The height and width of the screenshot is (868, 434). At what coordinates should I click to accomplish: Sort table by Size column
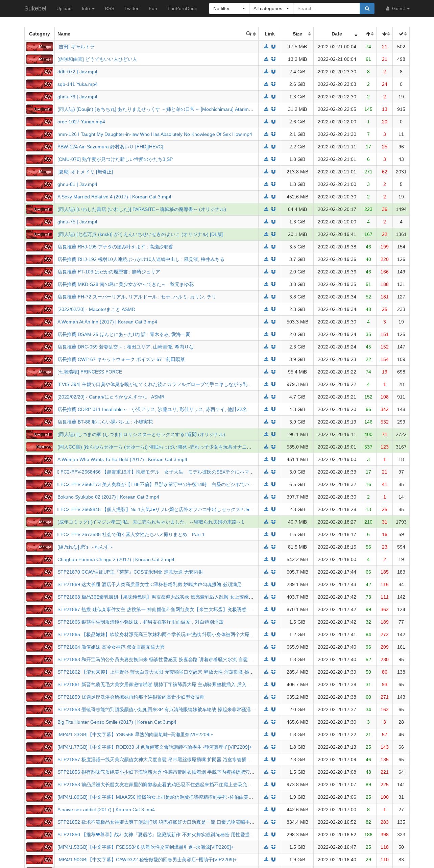pyautogui.click(x=297, y=34)
